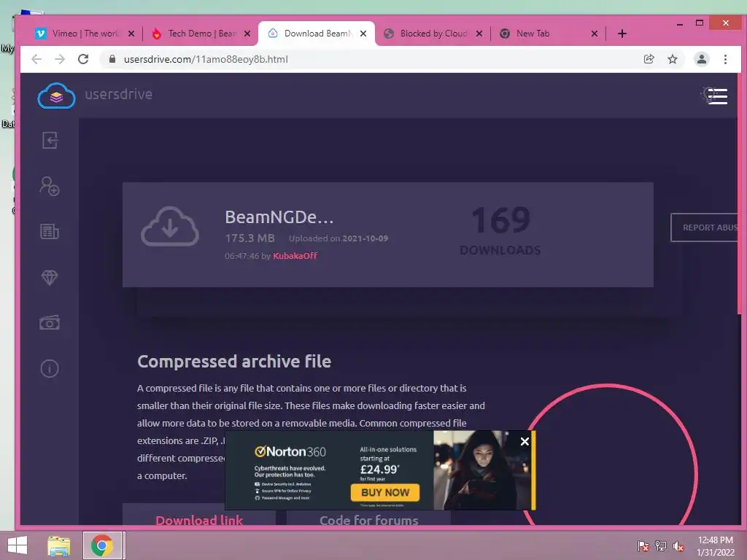Viewport: 747px width, 560px height.
Task: Close the Download BeamNG browser tab
Action: (363, 34)
